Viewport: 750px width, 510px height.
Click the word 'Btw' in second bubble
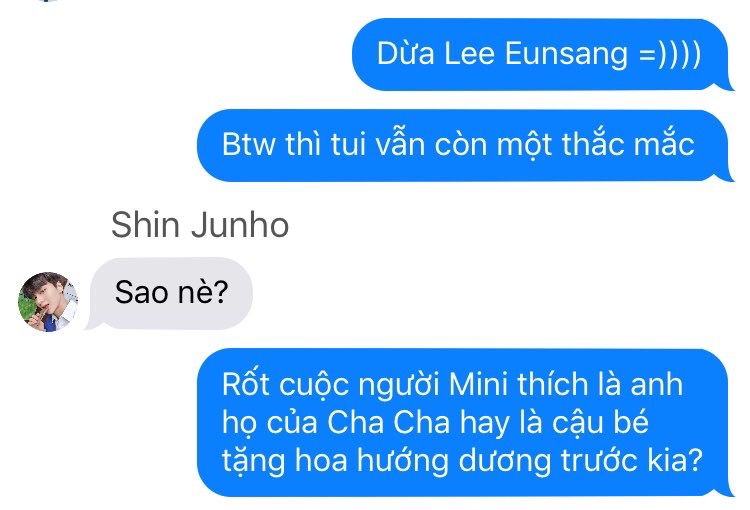click(249, 144)
